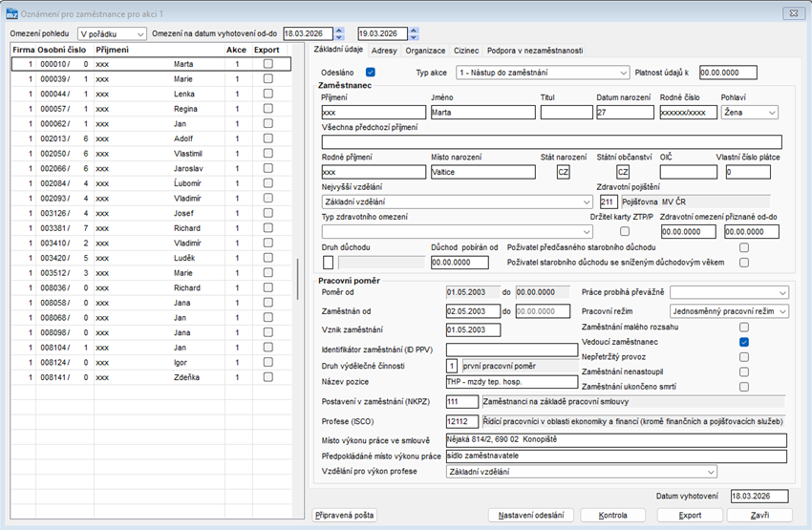Expand the Vzdělání pro výkon profese dropdown

tap(582, 472)
